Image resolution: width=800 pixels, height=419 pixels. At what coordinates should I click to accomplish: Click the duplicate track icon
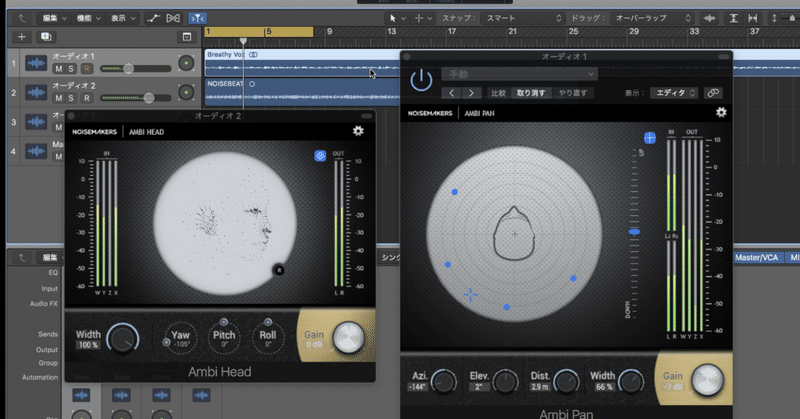tap(46, 37)
